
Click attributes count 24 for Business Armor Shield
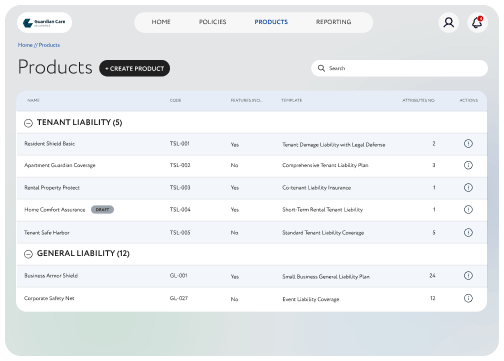[432, 276]
